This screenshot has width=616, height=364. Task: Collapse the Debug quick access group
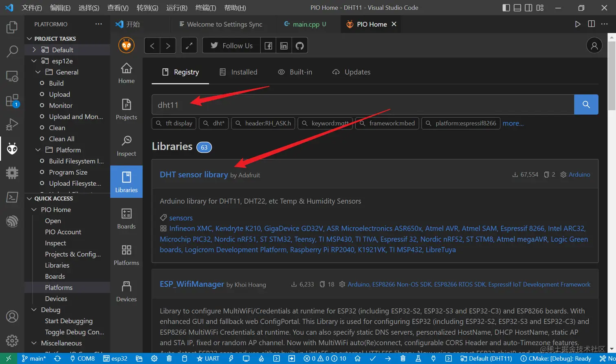(34, 310)
